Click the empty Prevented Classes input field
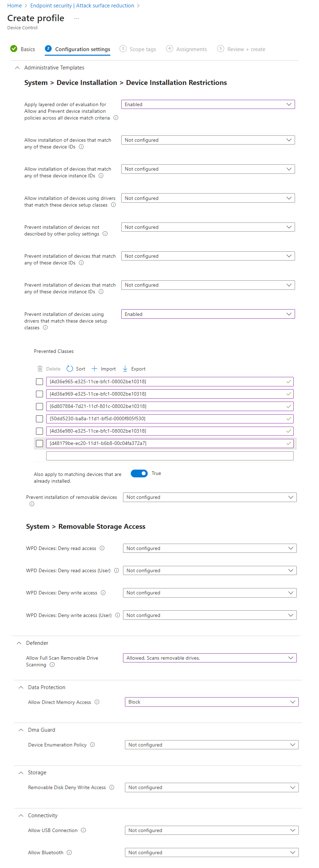Image resolution: width=319 pixels, height=868 pixels. (170, 456)
